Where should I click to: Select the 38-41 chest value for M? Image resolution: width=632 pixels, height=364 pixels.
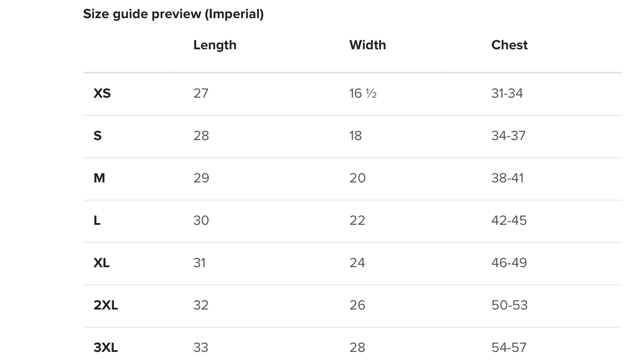click(507, 178)
